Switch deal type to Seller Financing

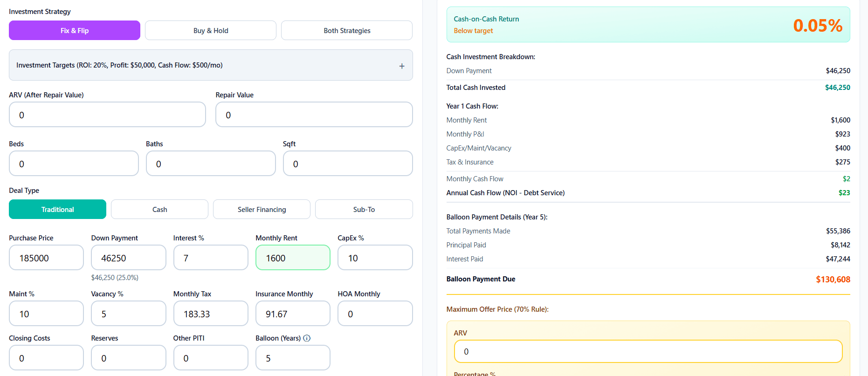pos(262,209)
